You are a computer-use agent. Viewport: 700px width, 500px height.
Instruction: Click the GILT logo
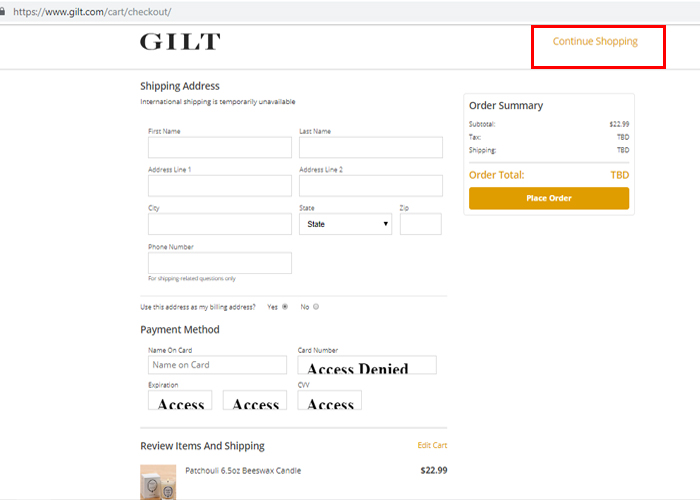(x=180, y=42)
